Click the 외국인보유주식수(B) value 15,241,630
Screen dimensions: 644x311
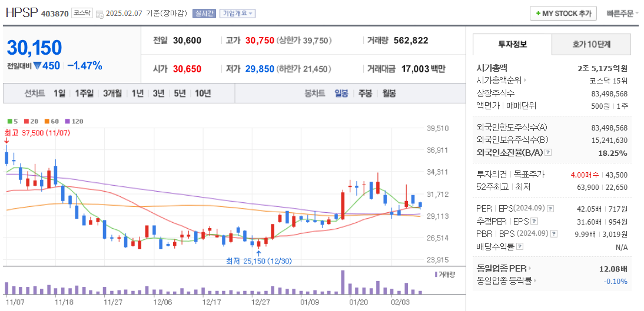click(x=609, y=141)
